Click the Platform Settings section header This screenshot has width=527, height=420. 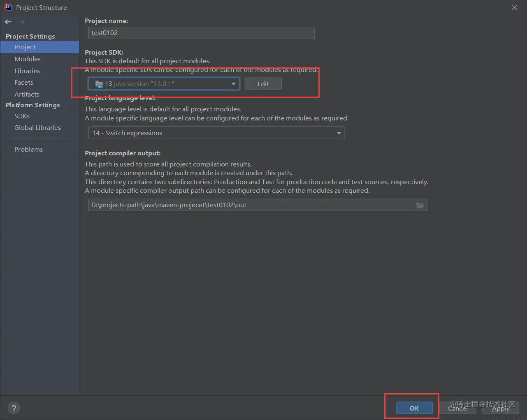coord(33,105)
